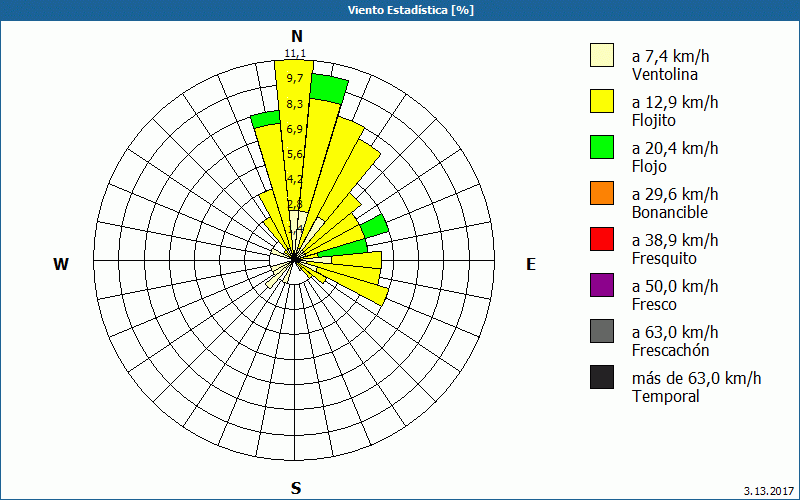
Task: Click the 2,8 scale value
Action: (295, 204)
